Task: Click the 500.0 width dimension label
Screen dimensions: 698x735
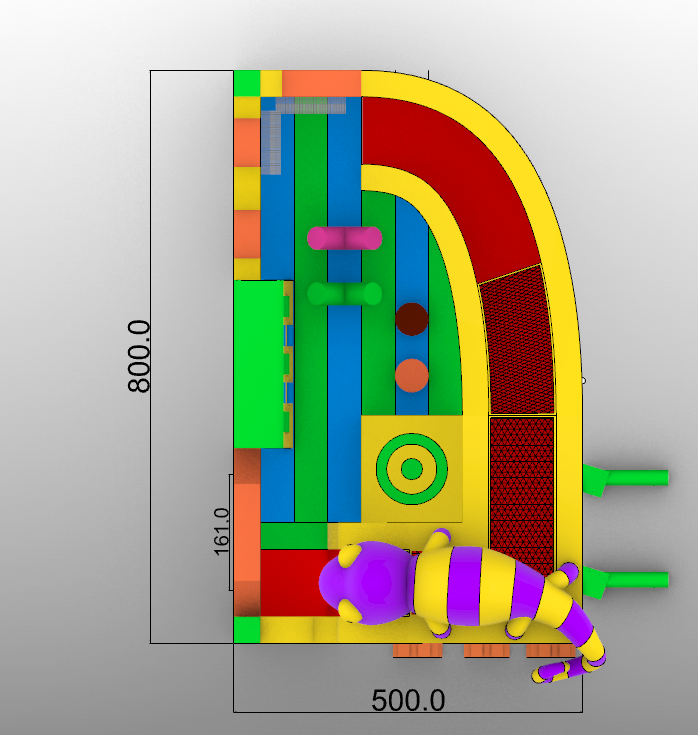Action: (408, 701)
